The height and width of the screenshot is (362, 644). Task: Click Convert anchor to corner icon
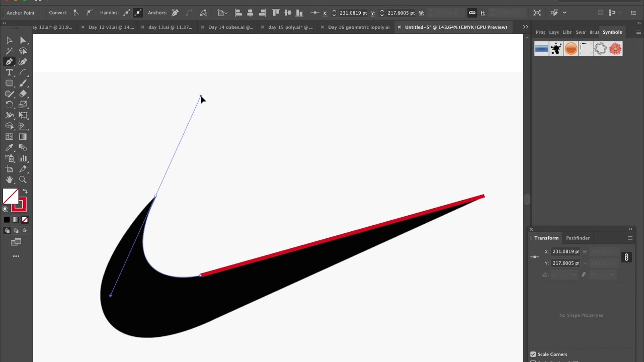[x=76, y=13]
